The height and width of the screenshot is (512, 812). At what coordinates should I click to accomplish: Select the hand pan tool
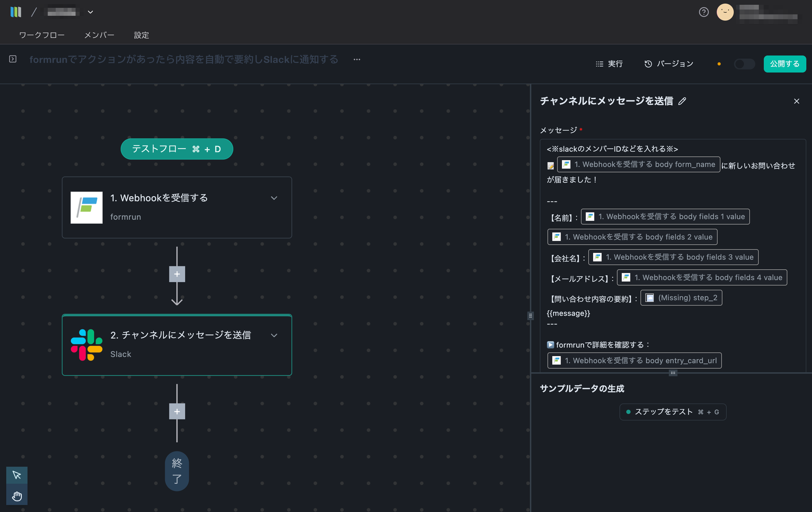point(17,496)
